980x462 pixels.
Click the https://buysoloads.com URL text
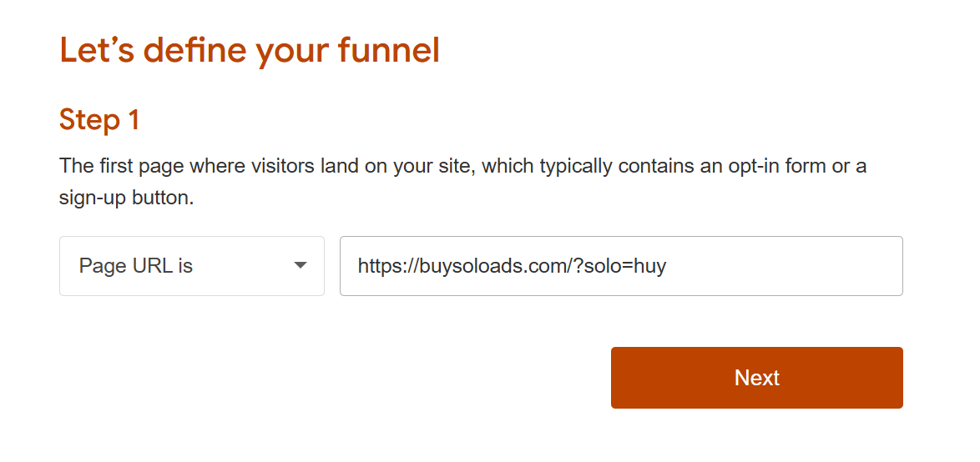click(512, 267)
